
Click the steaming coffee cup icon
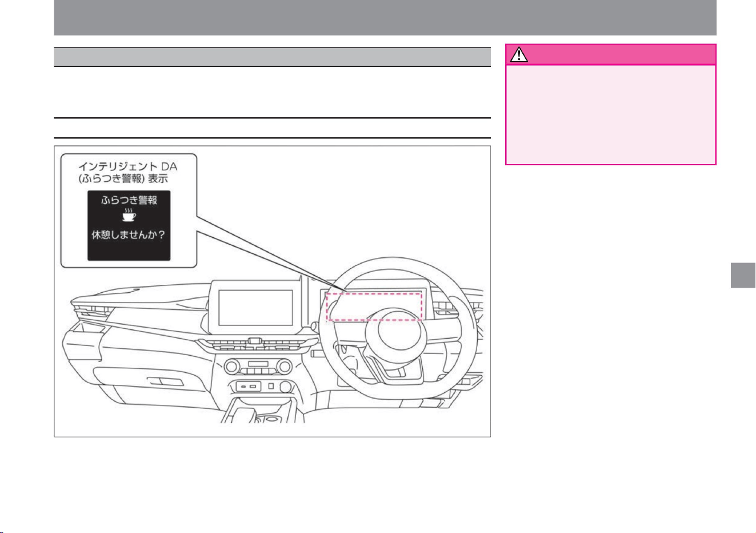[130, 216]
